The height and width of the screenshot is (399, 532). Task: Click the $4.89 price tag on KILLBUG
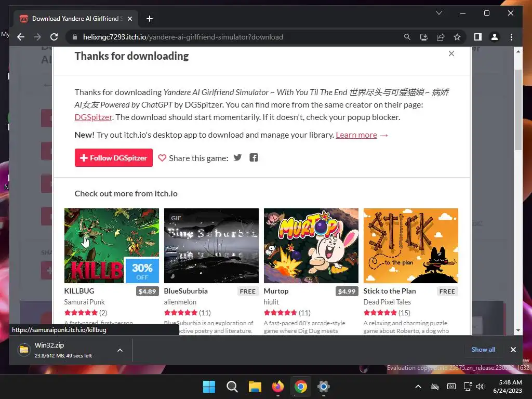tap(147, 291)
